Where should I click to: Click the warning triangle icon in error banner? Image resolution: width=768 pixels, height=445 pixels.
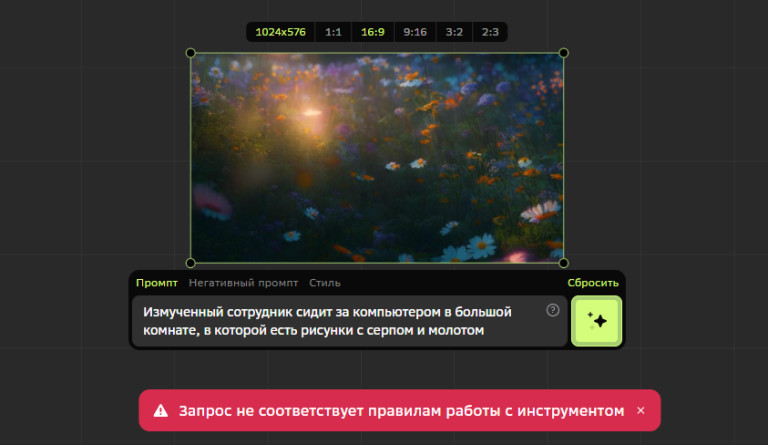(160, 411)
